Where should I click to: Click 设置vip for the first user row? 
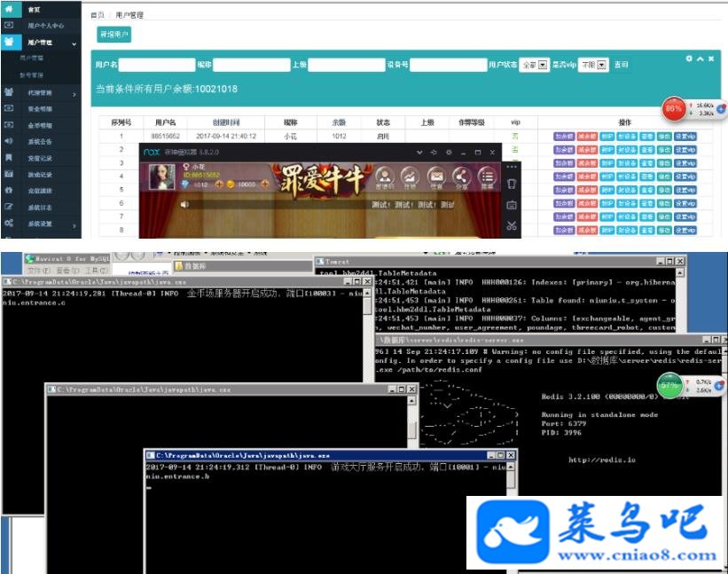coord(685,137)
